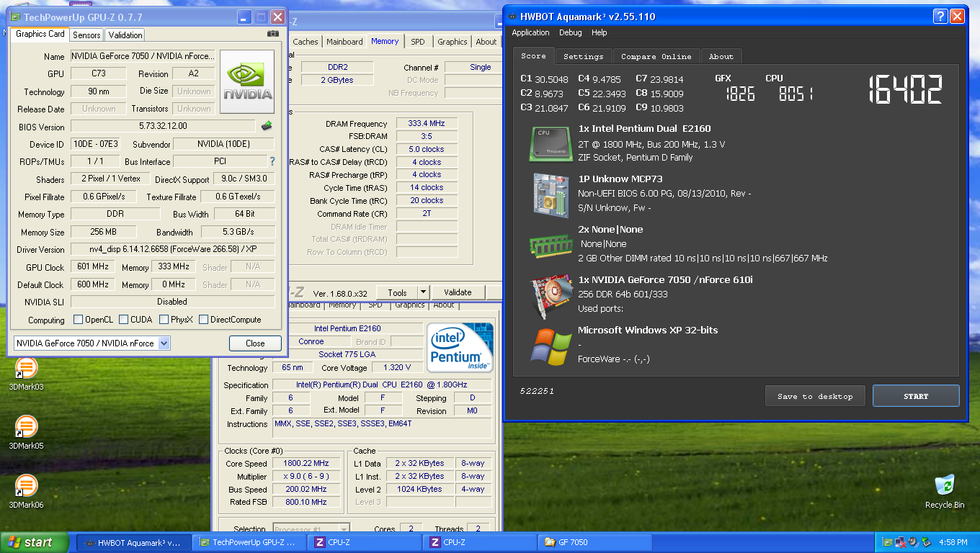This screenshot has height=553, width=980.
Task: Switch to the Graphics tab in top CPU-Z
Action: tap(453, 42)
